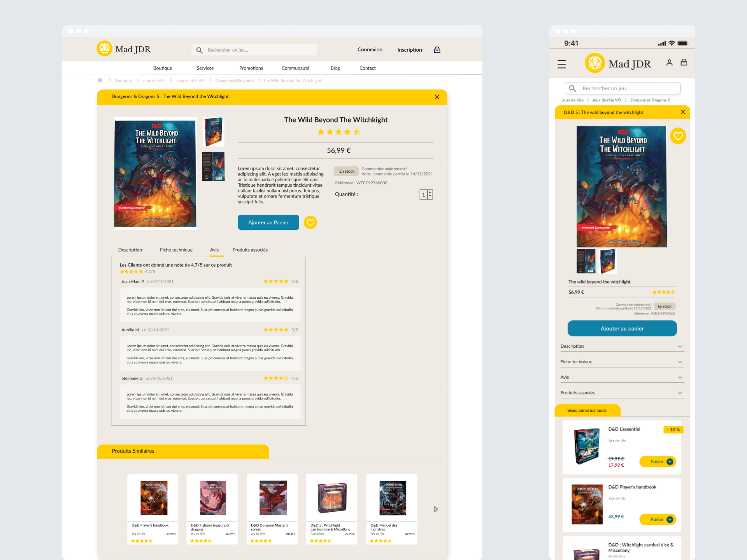The image size is (747, 560).
Task: Click Jean-Marc P. review star rating
Action: click(276, 281)
